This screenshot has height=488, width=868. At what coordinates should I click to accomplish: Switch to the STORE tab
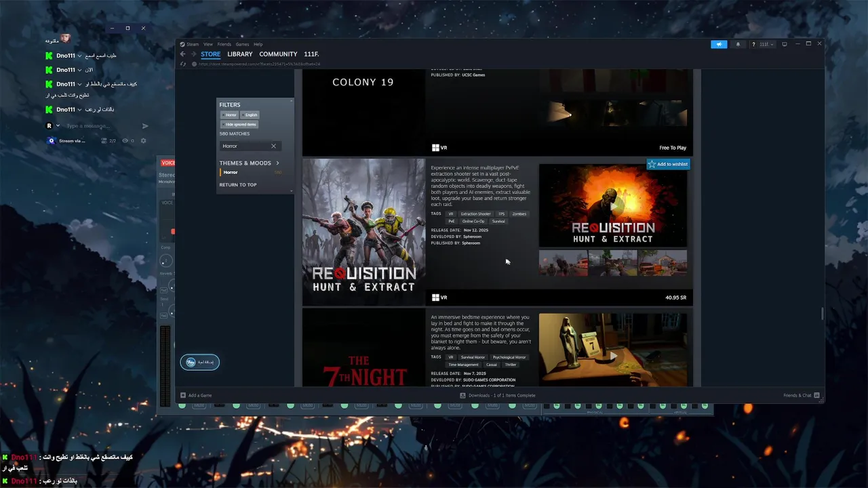tap(210, 54)
